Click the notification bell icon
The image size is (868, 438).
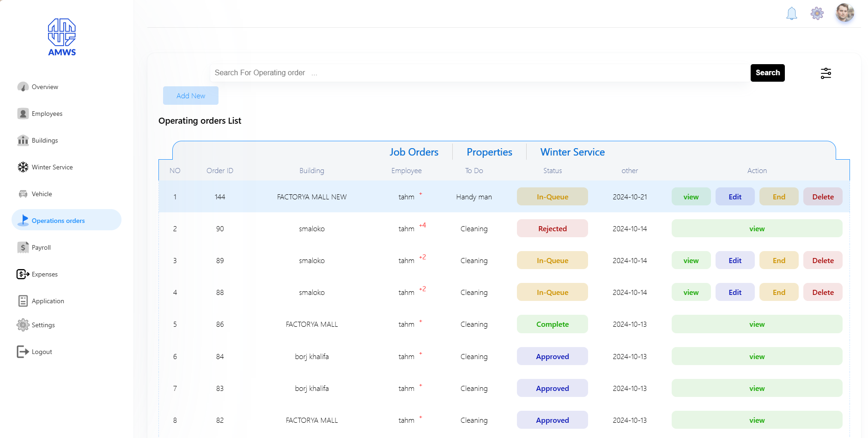point(791,13)
